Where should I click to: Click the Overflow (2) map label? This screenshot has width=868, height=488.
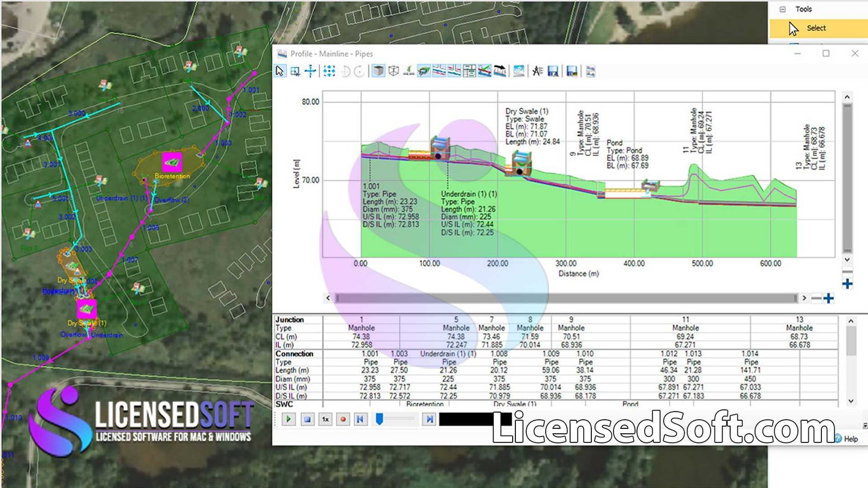point(171,200)
